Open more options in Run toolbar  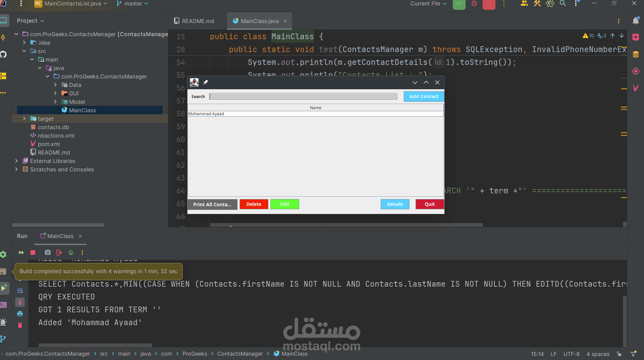[82, 253]
